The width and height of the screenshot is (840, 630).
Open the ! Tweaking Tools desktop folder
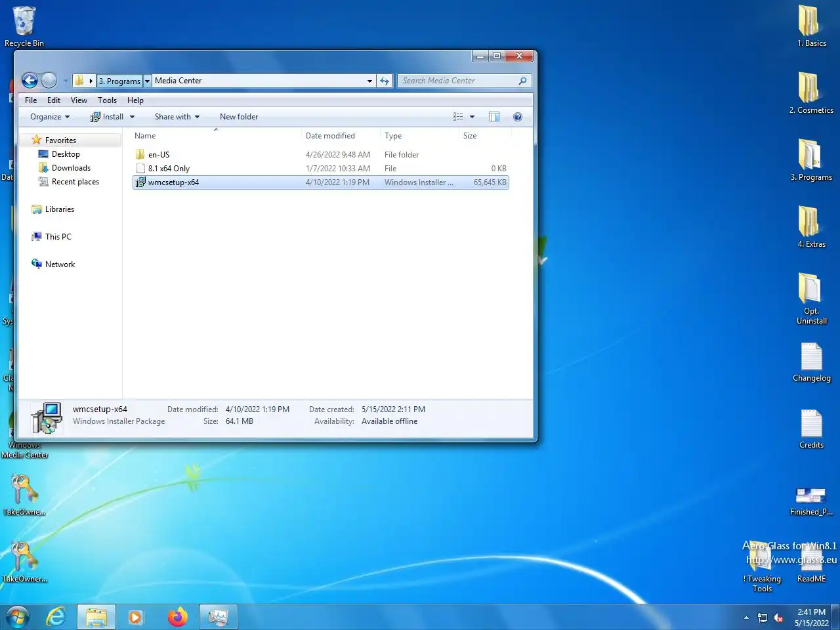tap(762, 568)
